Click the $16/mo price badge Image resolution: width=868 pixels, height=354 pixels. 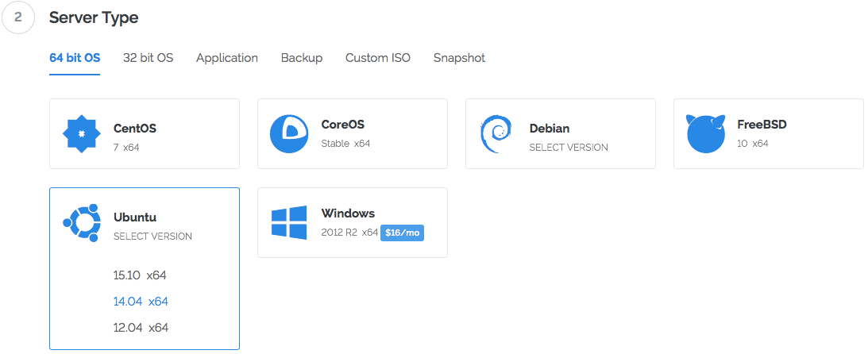[402, 233]
